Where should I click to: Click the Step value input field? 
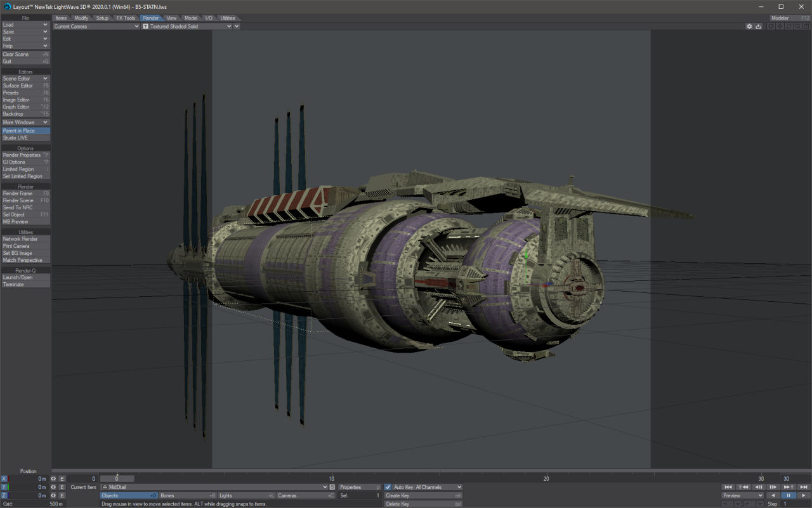pos(797,504)
